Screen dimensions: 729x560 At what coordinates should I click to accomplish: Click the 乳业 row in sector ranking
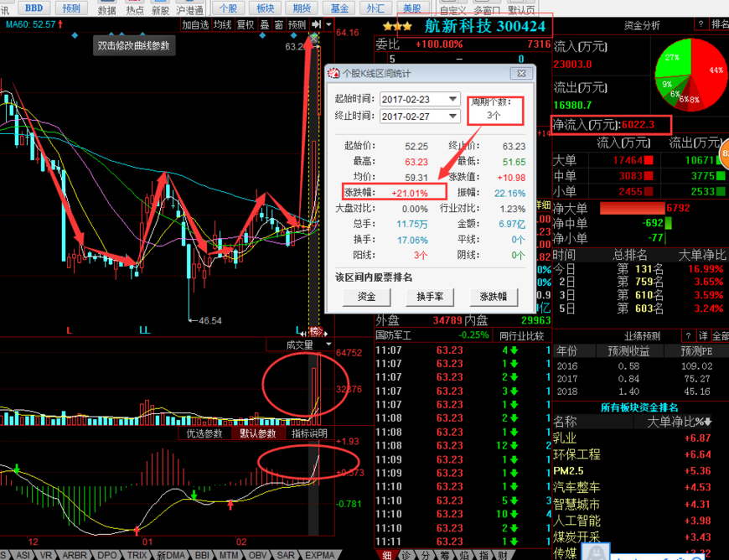tap(633, 438)
